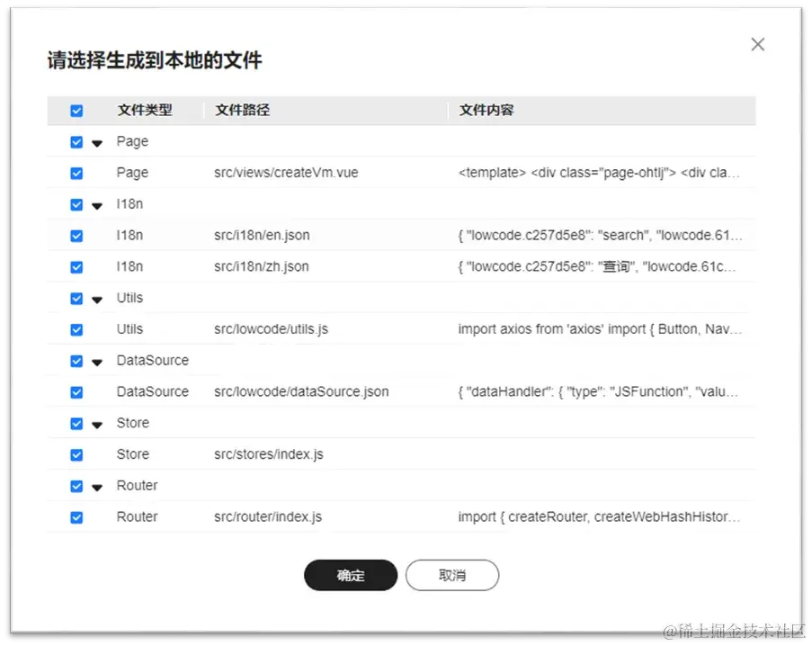Collapse the I18n group
Image resolution: width=812 pixels, height=646 pixels.
(97, 204)
